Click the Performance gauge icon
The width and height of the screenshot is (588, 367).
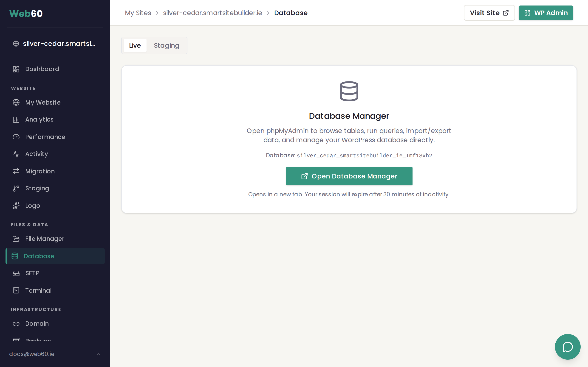pos(16,137)
